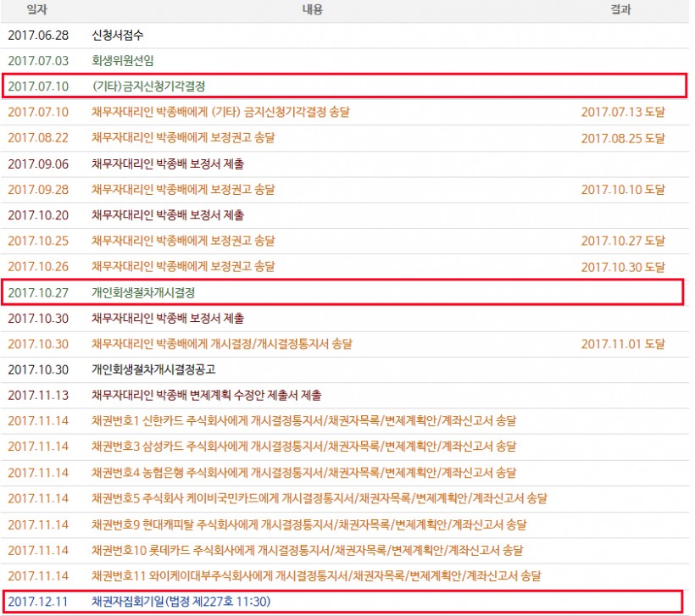The height and width of the screenshot is (616, 695).
Task: Click the '내용' column header
Action: [x=313, y=9]
